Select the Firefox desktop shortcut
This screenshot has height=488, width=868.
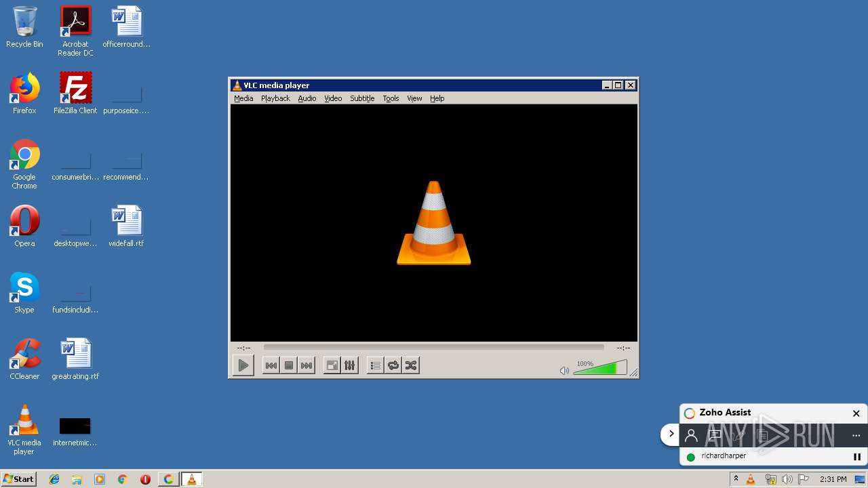point(24,94)
